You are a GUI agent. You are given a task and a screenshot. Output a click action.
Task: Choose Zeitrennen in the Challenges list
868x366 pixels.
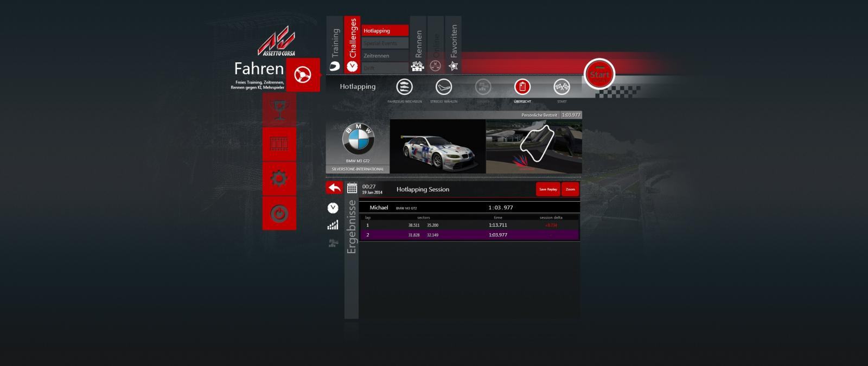click(385, 56)
